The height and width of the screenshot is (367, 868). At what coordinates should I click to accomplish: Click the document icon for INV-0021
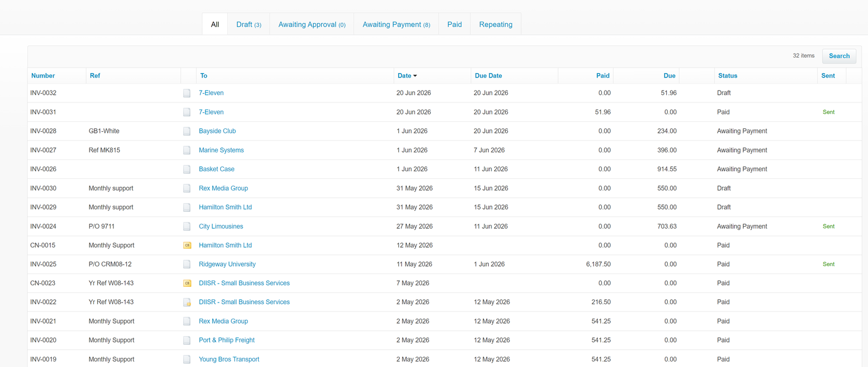(x=187, y=321)
